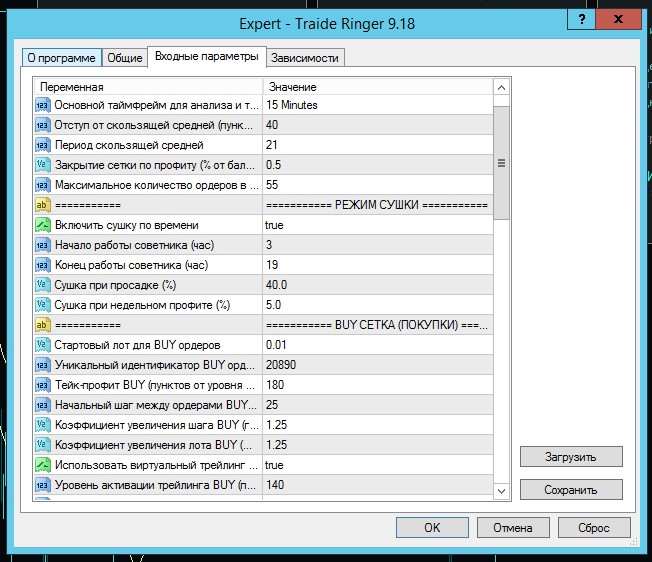Click the Отмена button

[513, 527]
